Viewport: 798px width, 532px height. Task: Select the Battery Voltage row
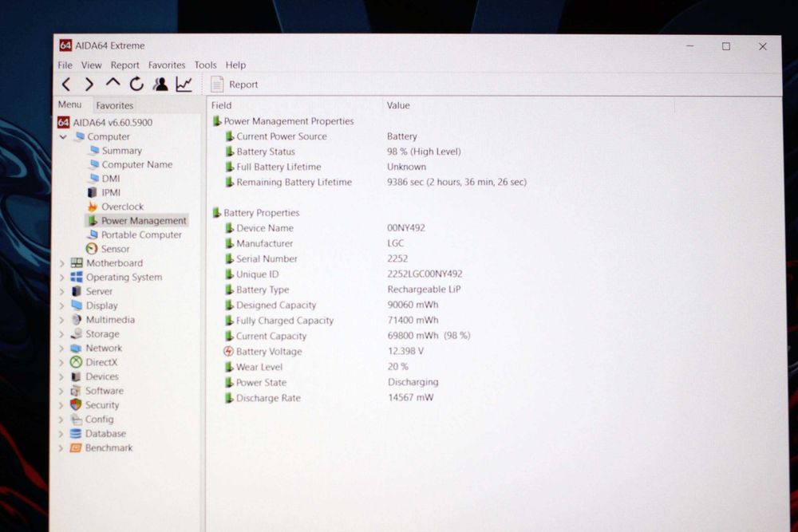323,352
